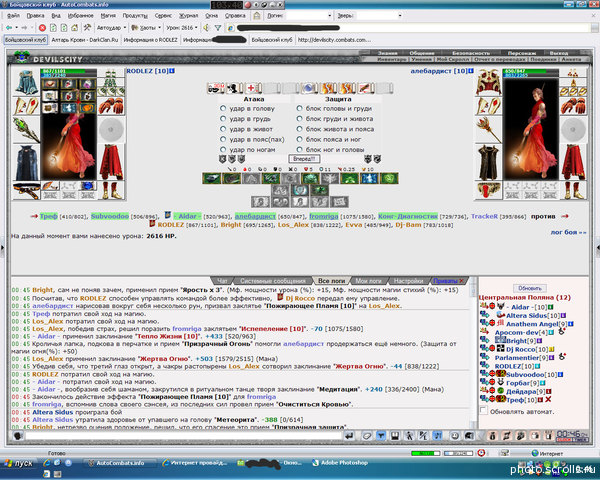
Task: Click the walking figure icon in chat bar
Action: (x=409, y=436)
